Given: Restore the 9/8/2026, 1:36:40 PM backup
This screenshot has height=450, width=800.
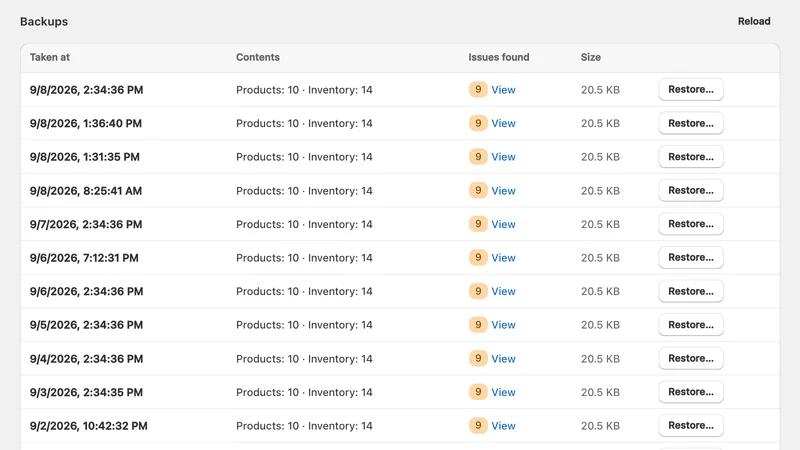Looking at the screenshot, I should click(691, 123).
